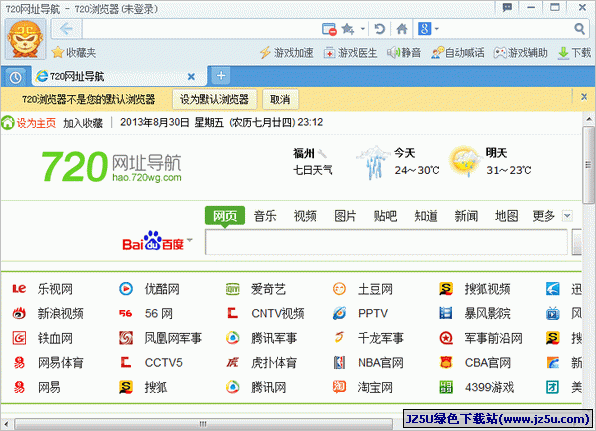Open 乐视网 link
Image resolution: width=596 pixels, height=431 pixels.
pyautogui.click(x=55, y=289)
